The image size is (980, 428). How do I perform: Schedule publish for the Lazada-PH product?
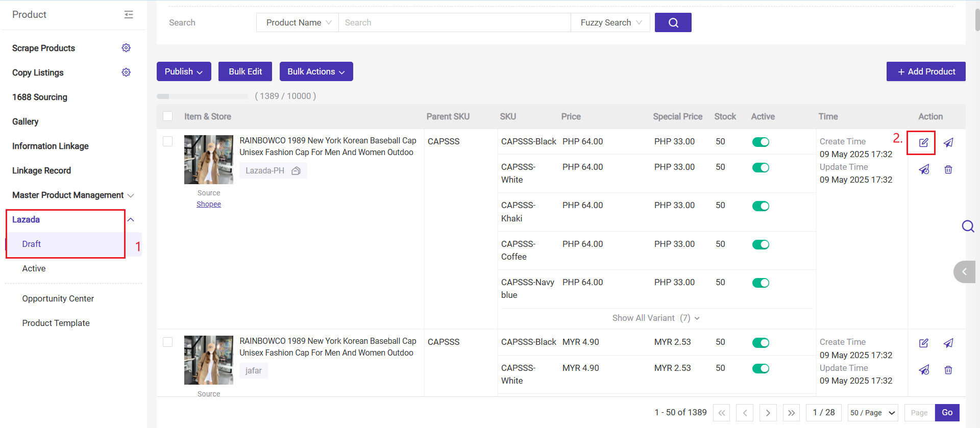(924, 169)
